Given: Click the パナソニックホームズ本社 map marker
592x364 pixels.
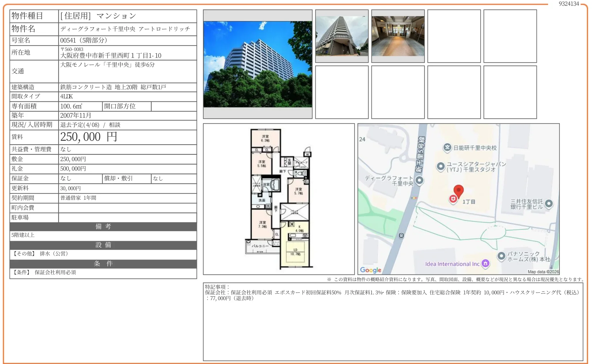Looking at the screenshot, I should click(501, 256).
